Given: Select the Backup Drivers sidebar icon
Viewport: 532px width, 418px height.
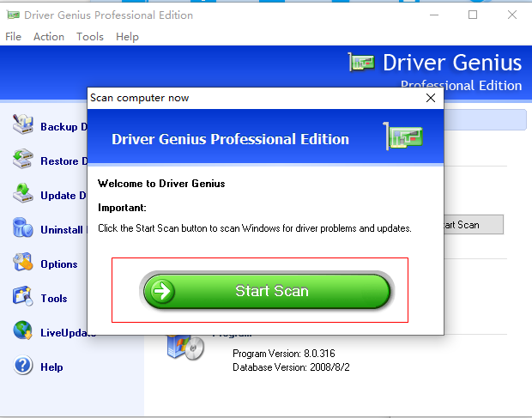Looking at the screenshot, I should coord(22,124).
